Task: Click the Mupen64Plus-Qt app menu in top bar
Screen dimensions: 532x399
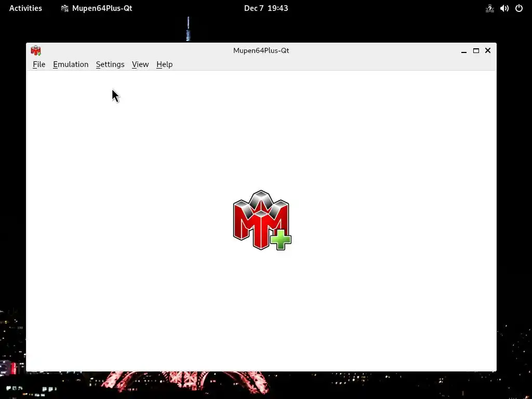Action: [x=97, y=8]
